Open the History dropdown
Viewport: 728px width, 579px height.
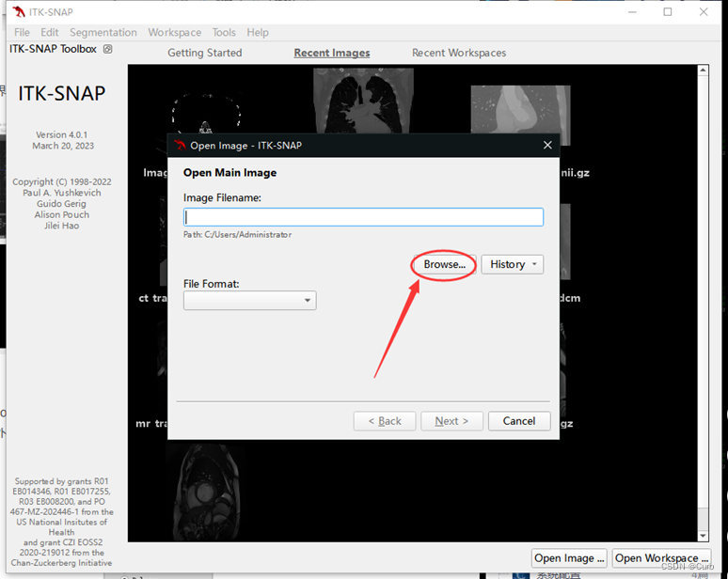[512, 264]
